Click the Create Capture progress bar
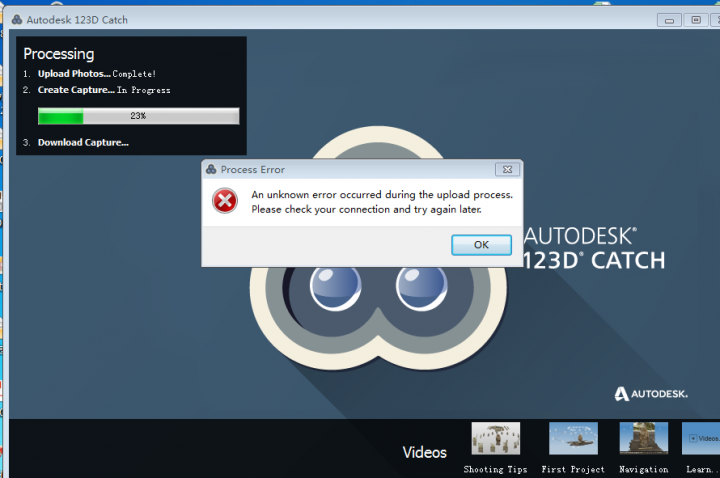This screenshot has height=478, width=720. coord(138,116)
